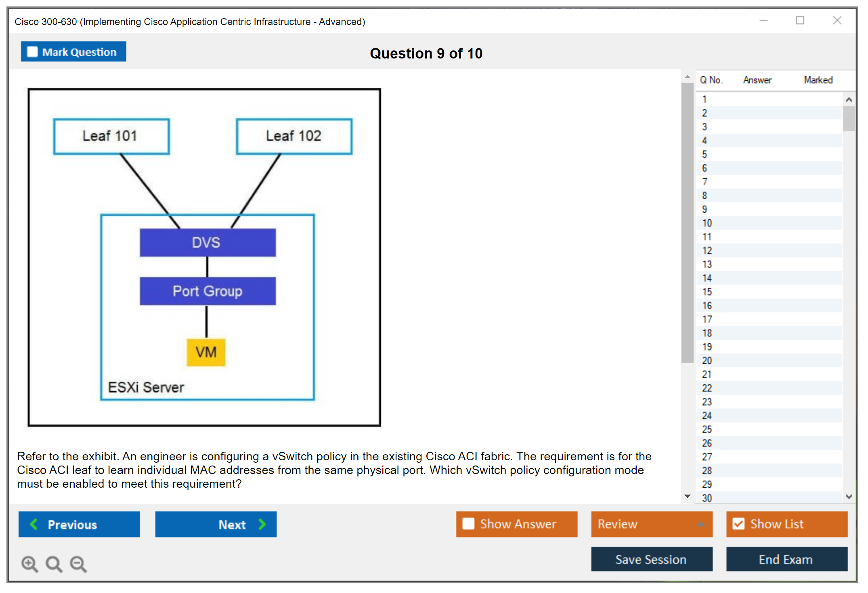Click the reset zoom magnifier icon

(54, 564)
